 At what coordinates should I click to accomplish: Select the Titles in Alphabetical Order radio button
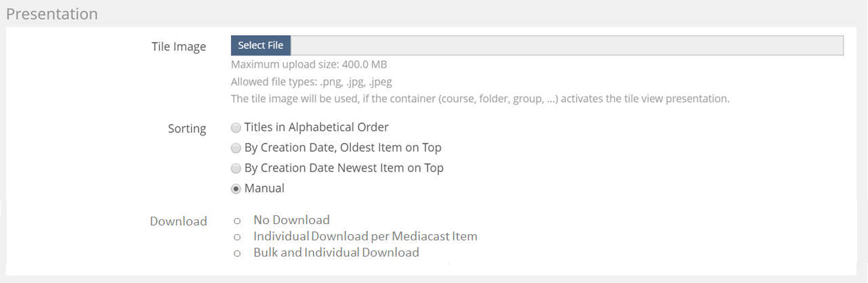click(x=236, y=128)
